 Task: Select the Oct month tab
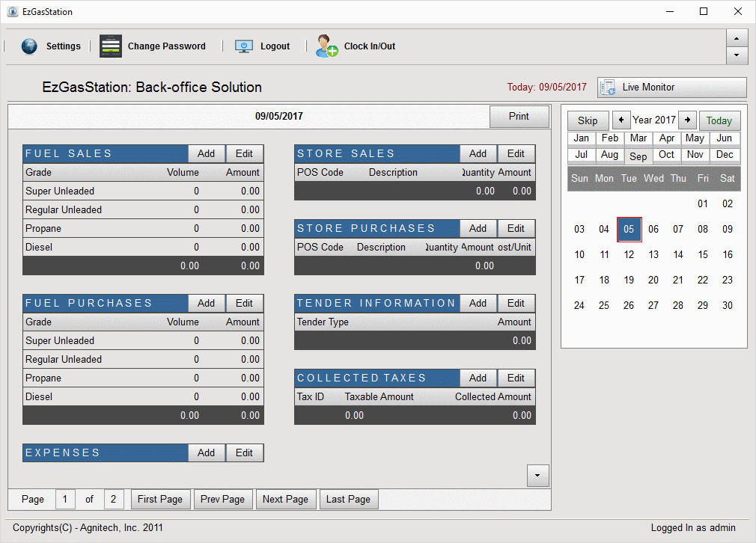pyautogui.click(x=667, y=155)
